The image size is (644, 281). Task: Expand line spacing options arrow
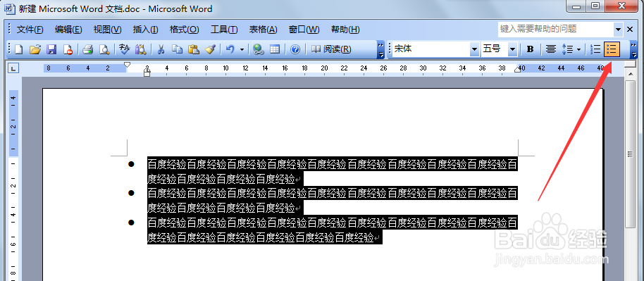pos(579,50)
